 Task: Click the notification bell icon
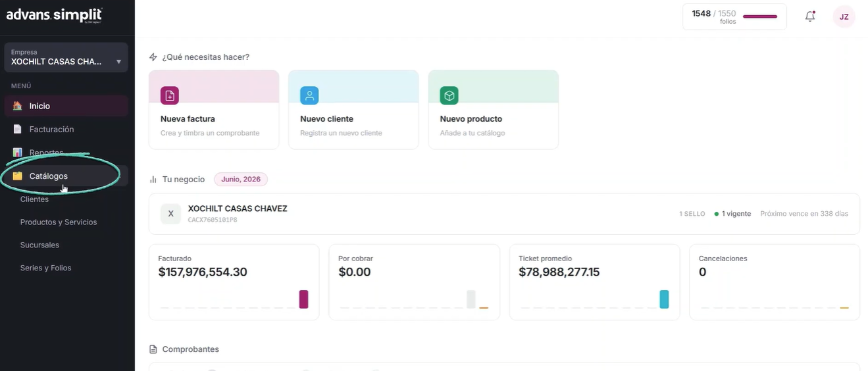[810, 16]
